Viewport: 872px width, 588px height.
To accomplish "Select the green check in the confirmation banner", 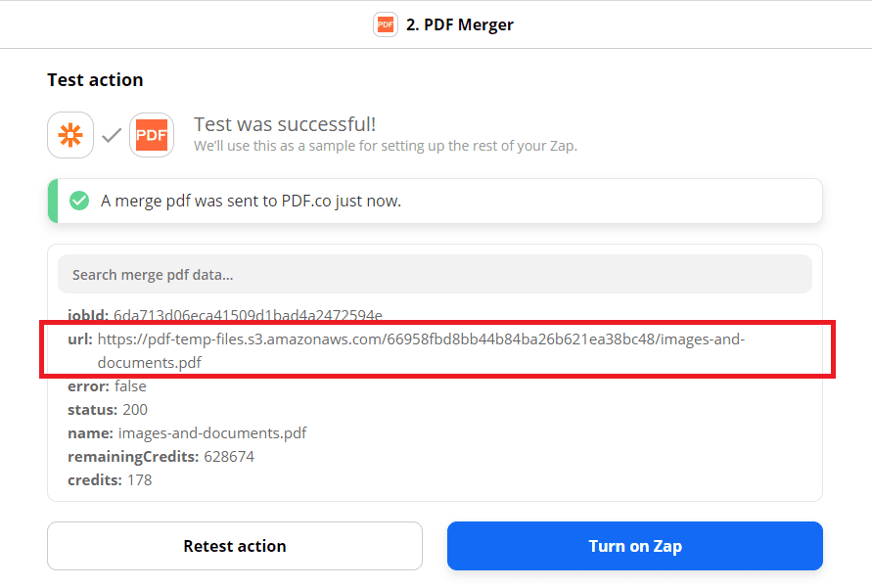I will point(79,201).
